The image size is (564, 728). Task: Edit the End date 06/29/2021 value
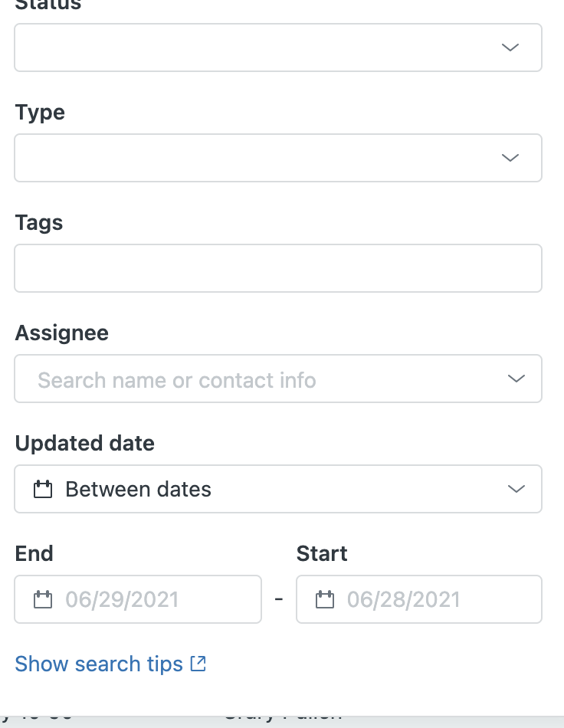[122, 599]
